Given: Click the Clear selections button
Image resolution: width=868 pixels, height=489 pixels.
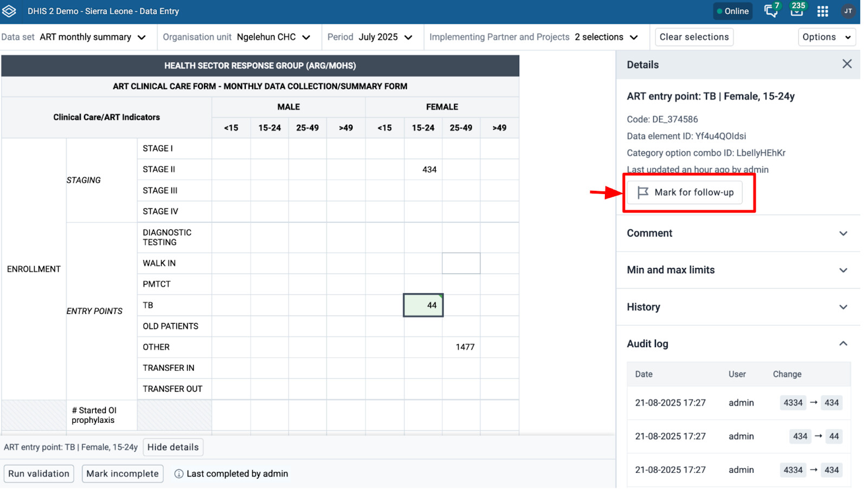Looking at the screenshot, I should [694, 37].
